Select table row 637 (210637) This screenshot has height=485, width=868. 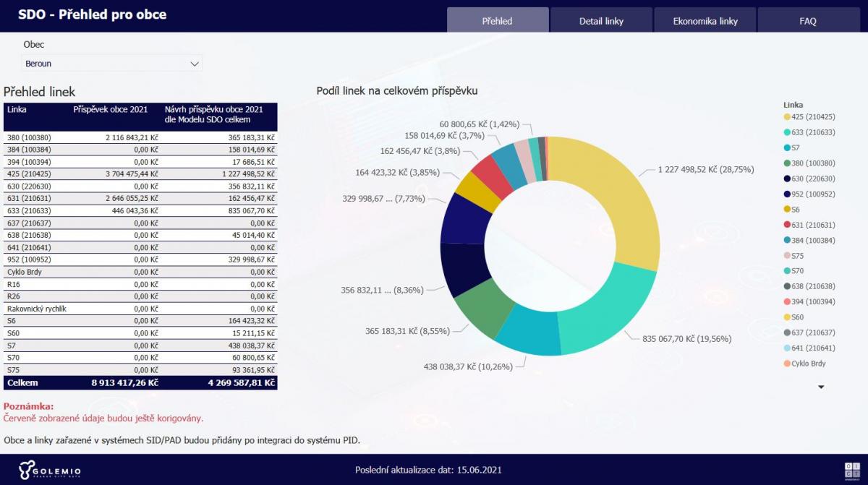(140, 223)
